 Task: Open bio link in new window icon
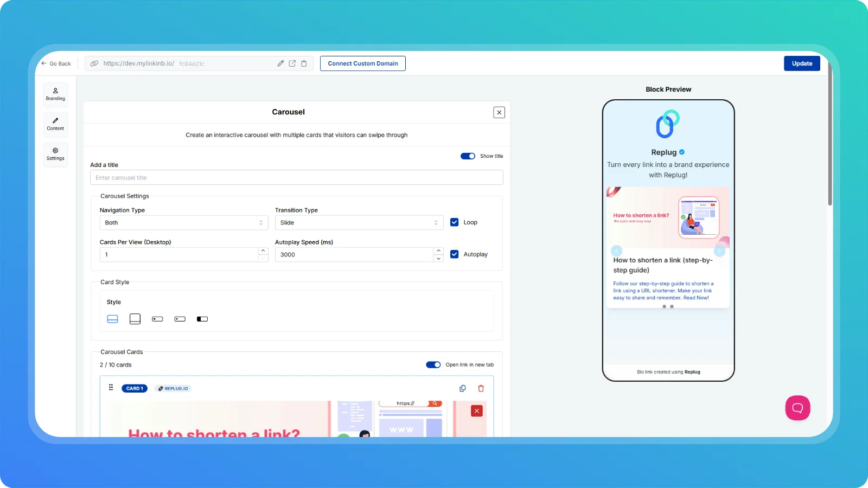pos(292,63)
